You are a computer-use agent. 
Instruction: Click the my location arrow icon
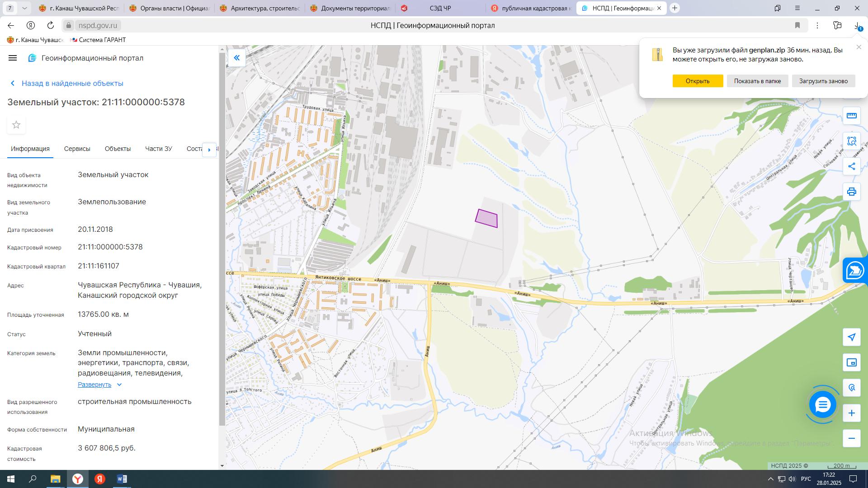tap(852, 337)
